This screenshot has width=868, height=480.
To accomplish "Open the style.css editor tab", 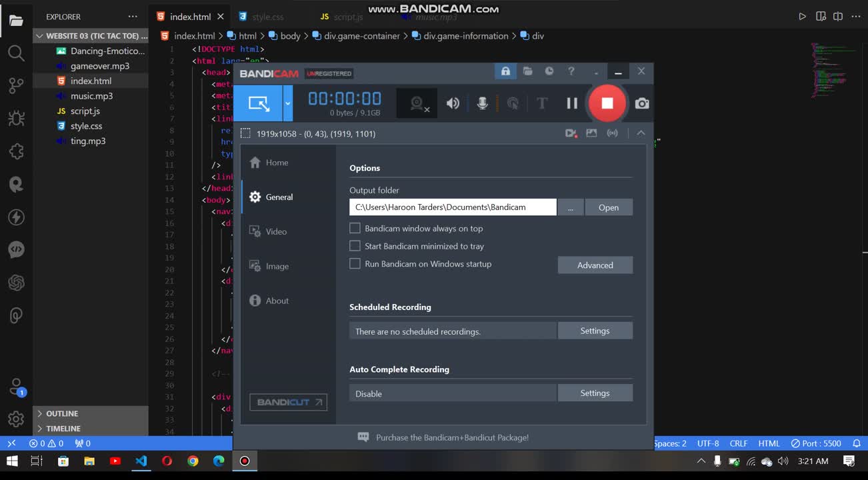I will coord(267,17).
